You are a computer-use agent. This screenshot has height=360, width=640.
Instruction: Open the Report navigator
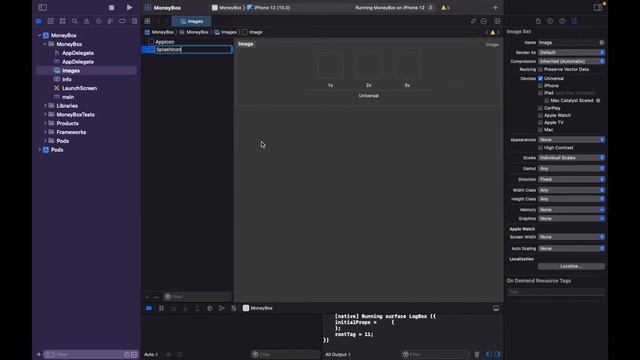point(134,21)
